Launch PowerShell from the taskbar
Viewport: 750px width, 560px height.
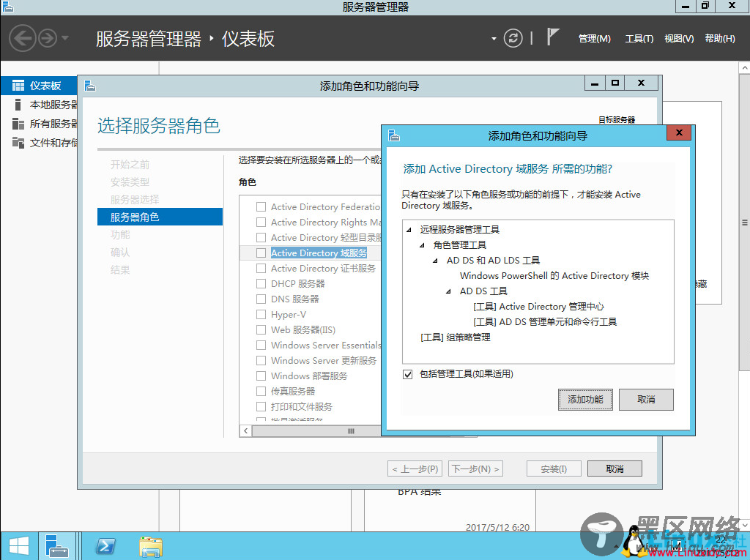coord(105,545)
